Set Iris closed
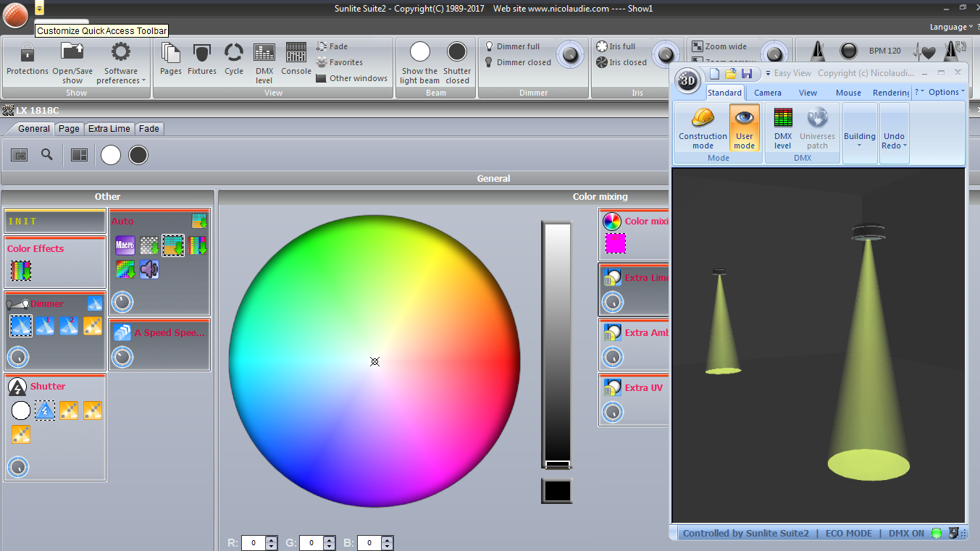The height and width of the screenshot is (551, 980). [x=621, y=62]
